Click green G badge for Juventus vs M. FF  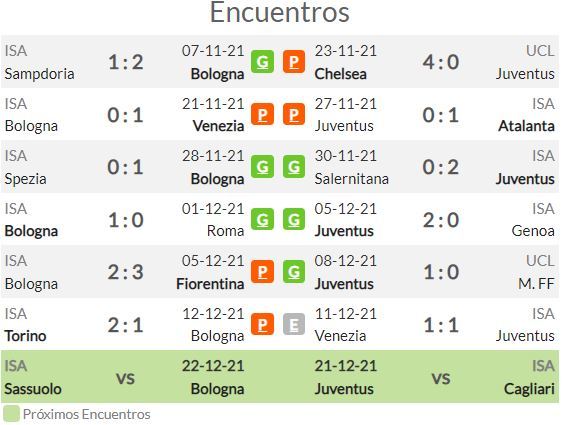click(x=294, y=272)
